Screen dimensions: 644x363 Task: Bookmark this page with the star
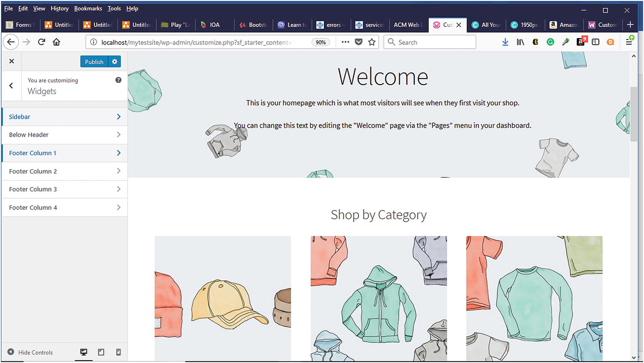(372, 42)
